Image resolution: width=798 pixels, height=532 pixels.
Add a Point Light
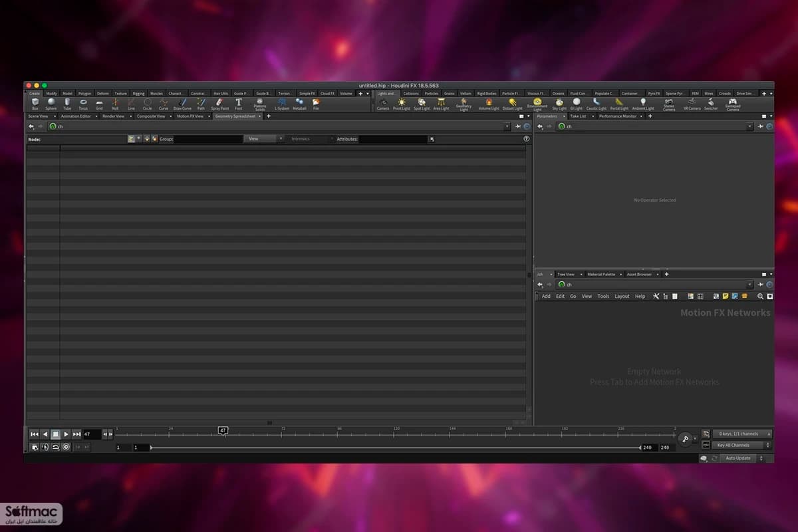pyautogui.click(x=402, y=104)
